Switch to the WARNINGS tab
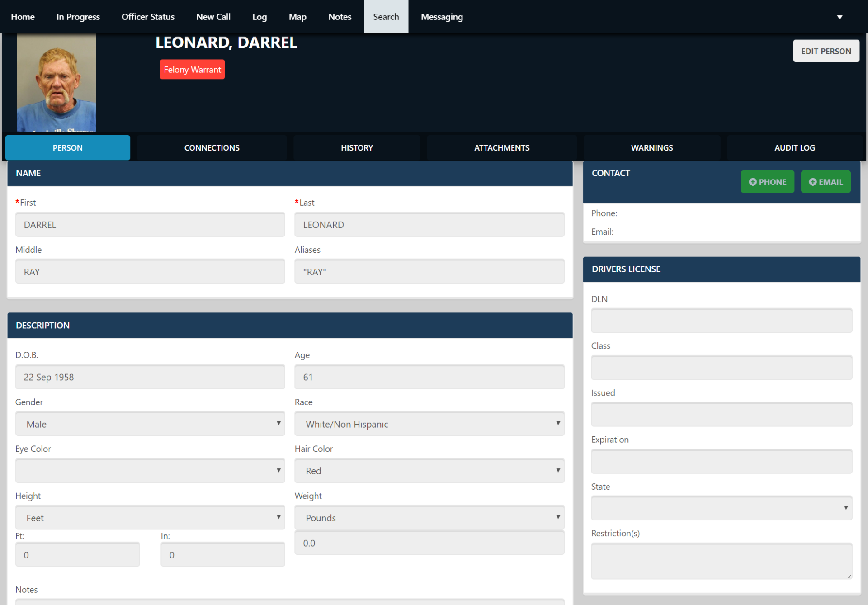Viewport: 868px width, 605px height. [652, 148]
